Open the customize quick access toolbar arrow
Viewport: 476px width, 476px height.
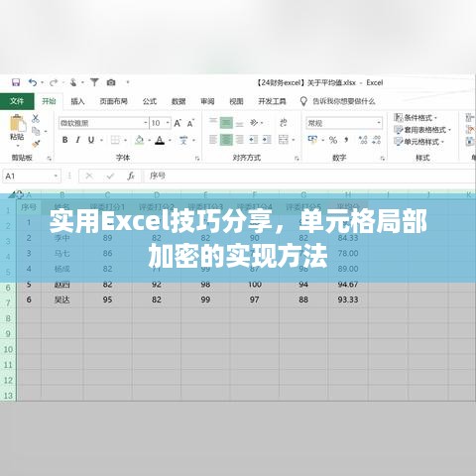click(128, 82)
